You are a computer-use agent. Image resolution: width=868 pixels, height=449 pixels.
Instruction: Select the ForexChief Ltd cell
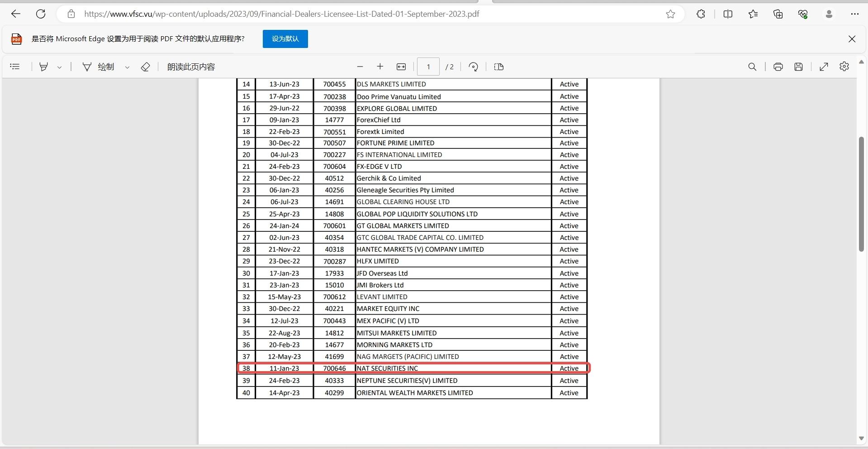(x=453, y=120)
